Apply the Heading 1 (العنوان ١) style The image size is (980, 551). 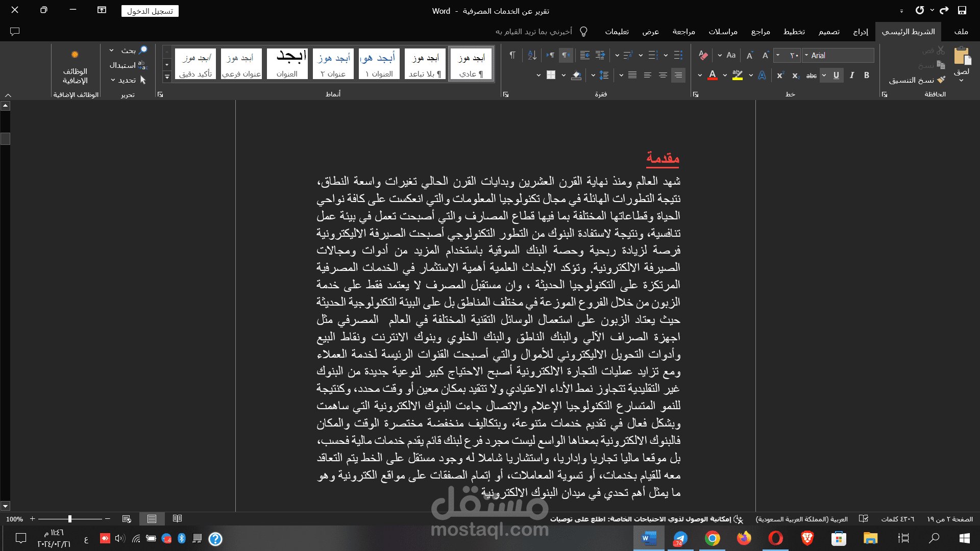click(x=379, y=64)
